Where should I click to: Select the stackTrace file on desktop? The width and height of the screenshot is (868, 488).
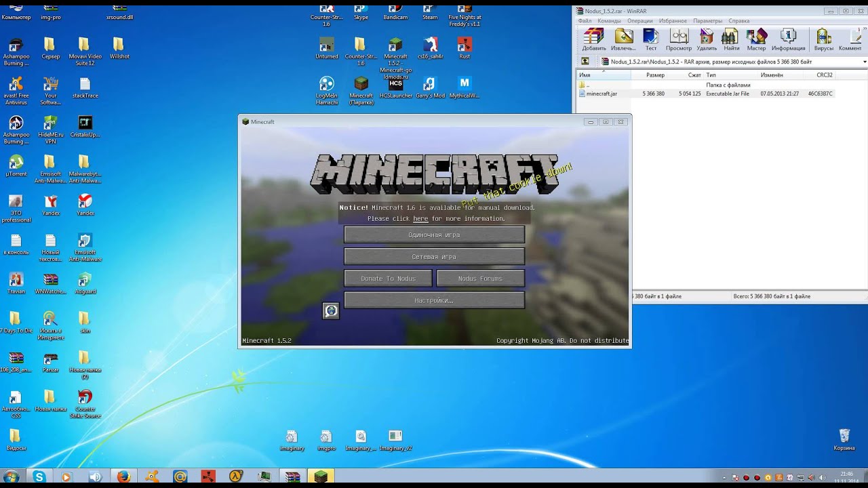point(85,88)
